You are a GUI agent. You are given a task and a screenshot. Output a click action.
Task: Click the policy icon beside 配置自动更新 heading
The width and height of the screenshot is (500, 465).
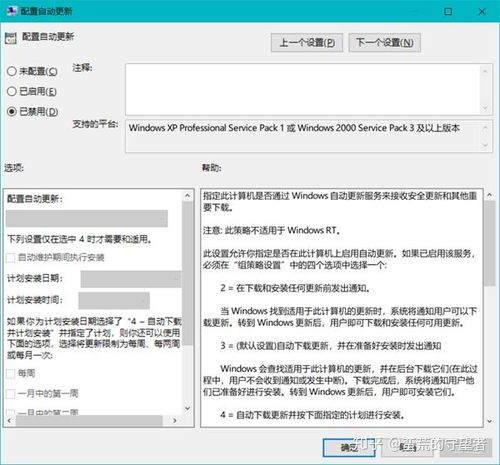click(11, 38)
